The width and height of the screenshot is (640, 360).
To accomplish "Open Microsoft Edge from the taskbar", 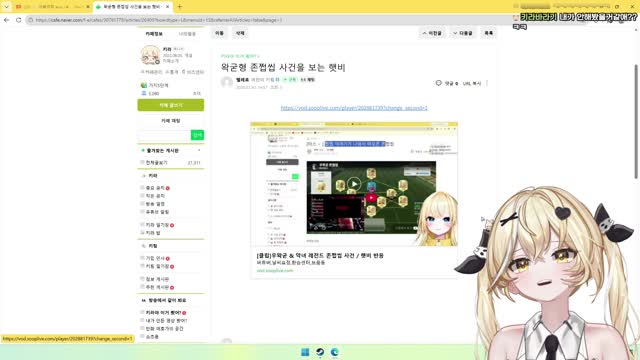I will pos(335,352).
